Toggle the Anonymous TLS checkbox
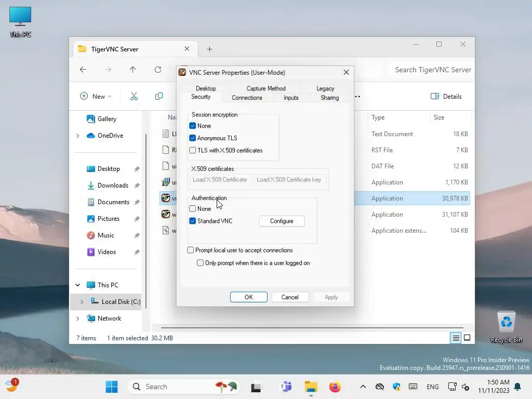Viewport: 532px width, 399px height. (192, 138)
